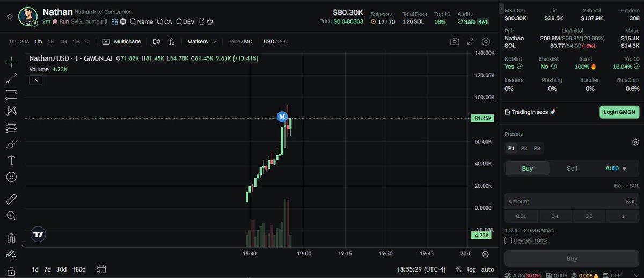Screen dimensions: 644x278
Task: Open chart settings hexagon icon
Action: point(486,41)
